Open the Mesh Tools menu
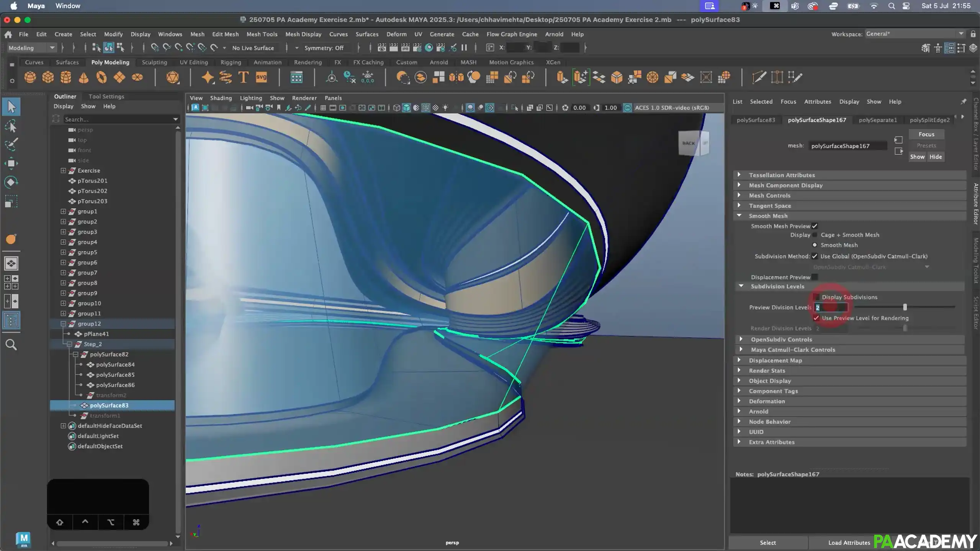The width and height of the screenshot is (980, 551). tap(262, 34)
